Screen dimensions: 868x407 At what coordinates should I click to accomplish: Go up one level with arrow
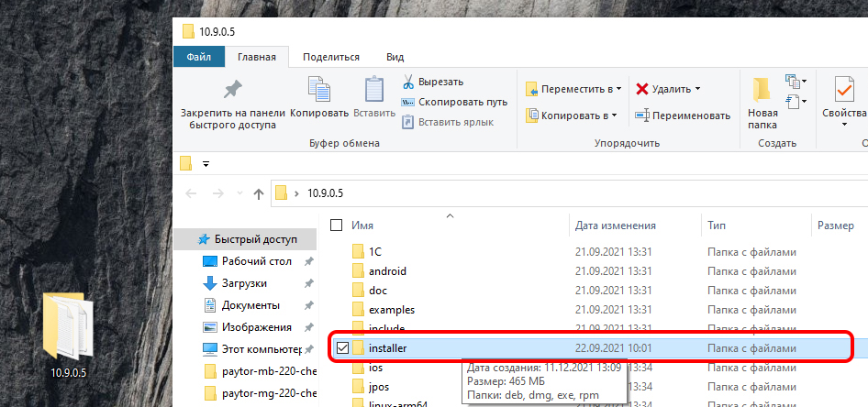[x=259, y=193]
